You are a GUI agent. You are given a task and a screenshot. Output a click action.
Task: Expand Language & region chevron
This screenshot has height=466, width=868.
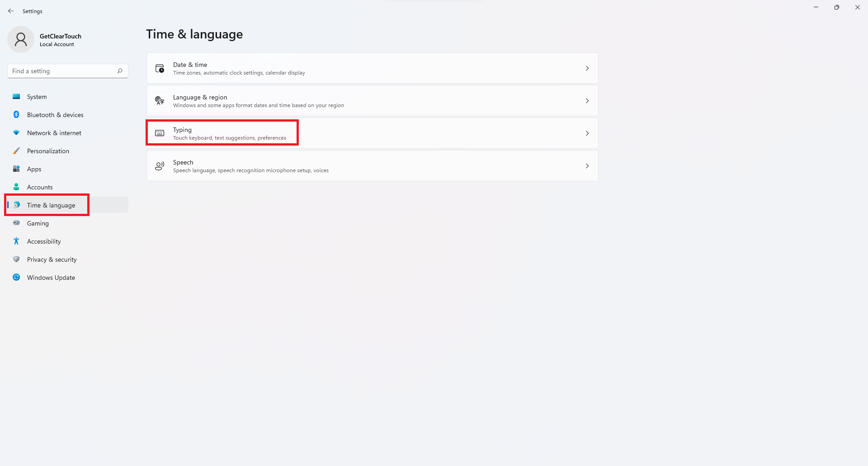coord(587,101)
